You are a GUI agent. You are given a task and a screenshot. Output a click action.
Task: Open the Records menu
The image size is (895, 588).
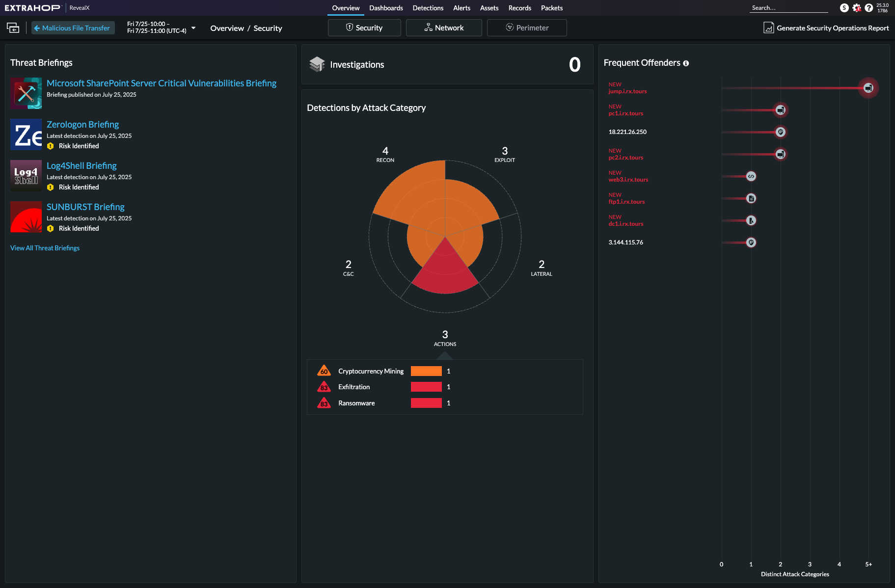[x=520, y=8]
